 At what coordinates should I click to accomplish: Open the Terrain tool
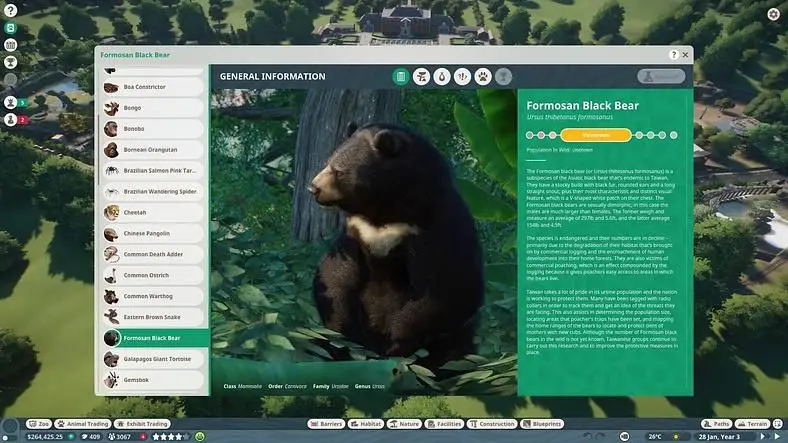(752, 424)
